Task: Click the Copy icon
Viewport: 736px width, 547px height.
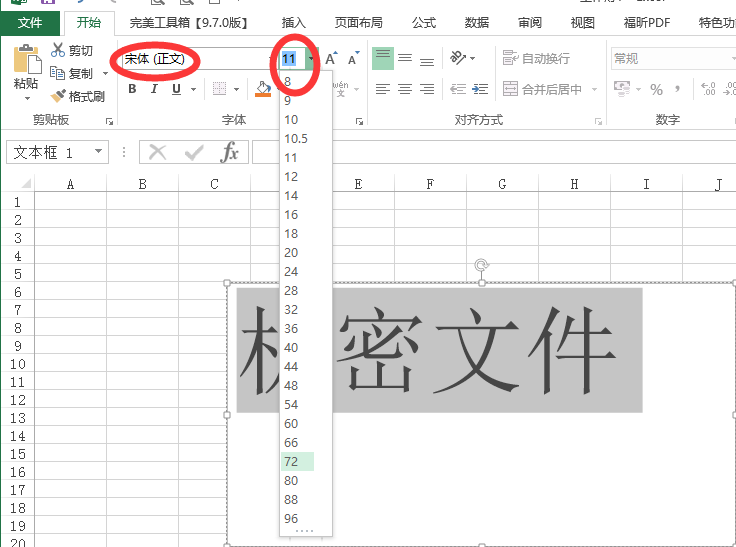Action: click(57, 73)
